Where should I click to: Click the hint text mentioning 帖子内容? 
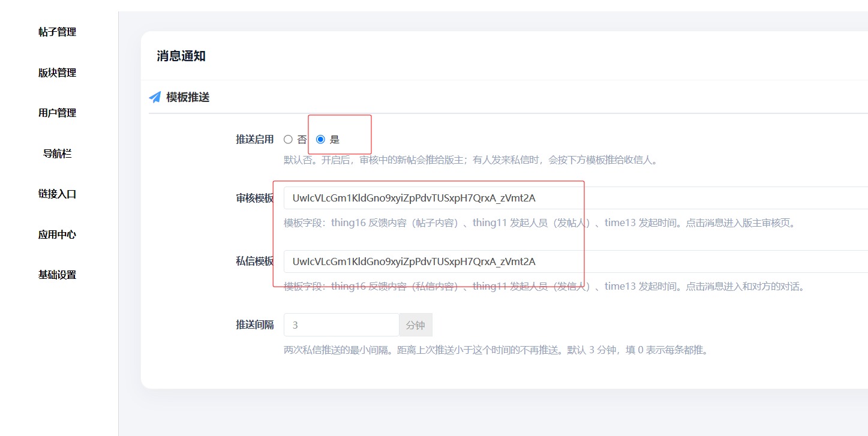(539, 223)
